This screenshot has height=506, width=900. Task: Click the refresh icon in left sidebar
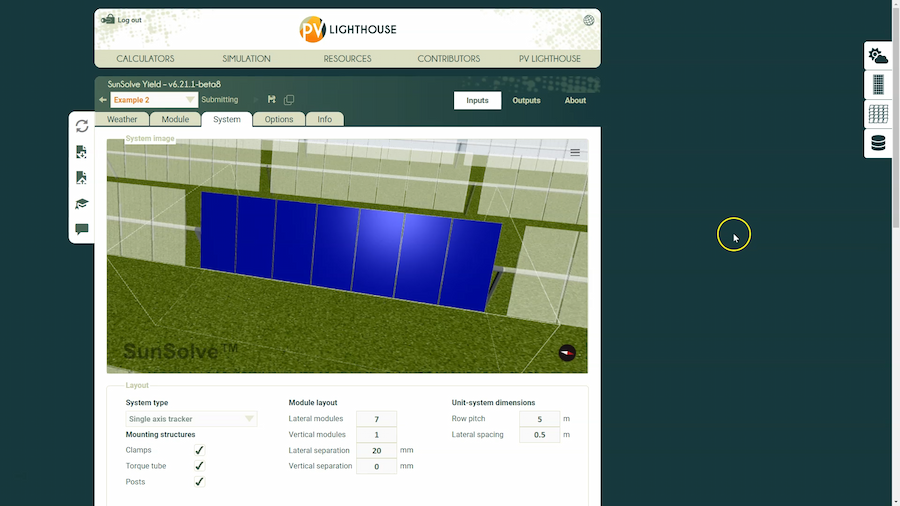82,126
